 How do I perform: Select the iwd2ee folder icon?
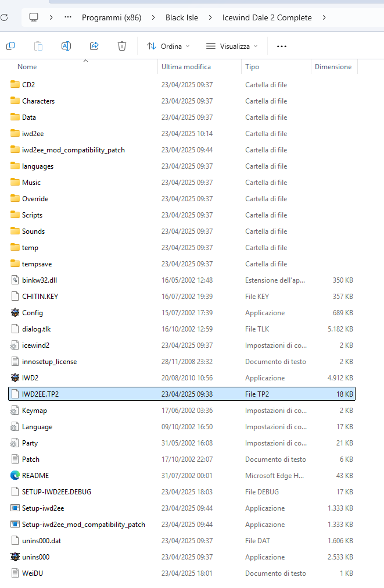point(15,133)
